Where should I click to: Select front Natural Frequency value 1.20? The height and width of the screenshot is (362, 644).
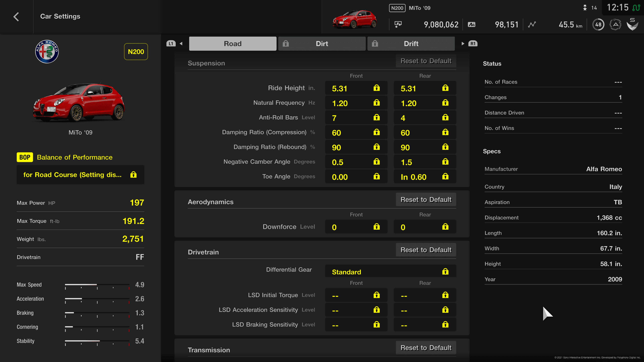click(356, 103)
